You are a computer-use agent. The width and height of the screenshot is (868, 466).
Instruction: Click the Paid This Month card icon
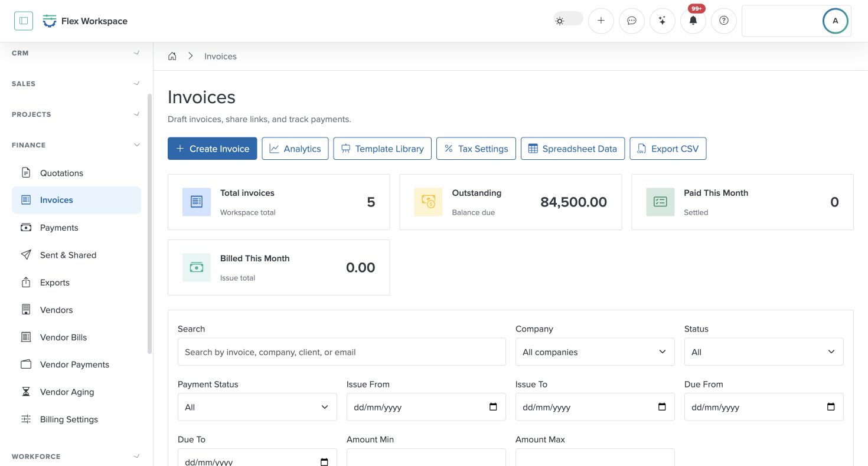point(660,202)
